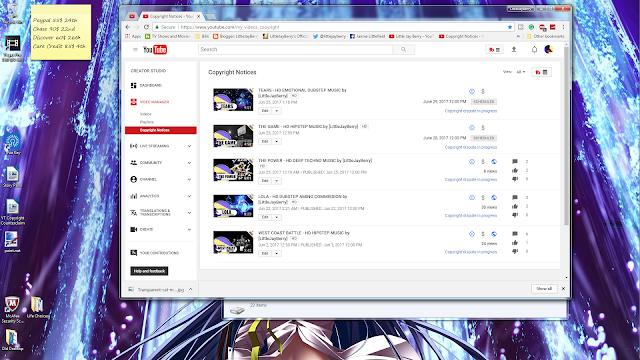This screenshot has width=640, height=360.
Task: Click the upload arrow icon
Action: (x=514, y=49)
